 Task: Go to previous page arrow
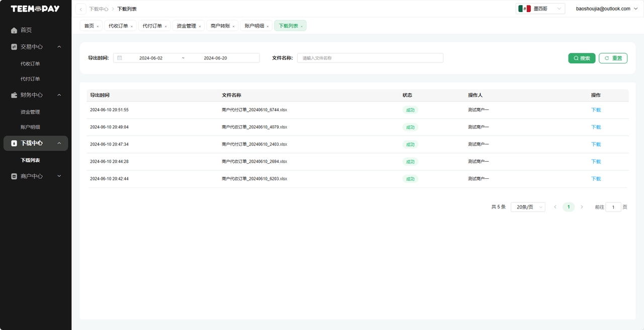[555, 207]
